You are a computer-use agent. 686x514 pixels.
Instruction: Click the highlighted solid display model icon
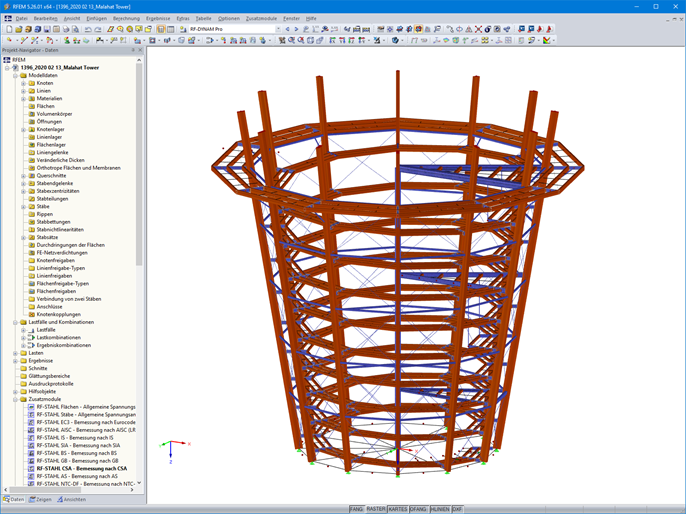click(418, 29)
